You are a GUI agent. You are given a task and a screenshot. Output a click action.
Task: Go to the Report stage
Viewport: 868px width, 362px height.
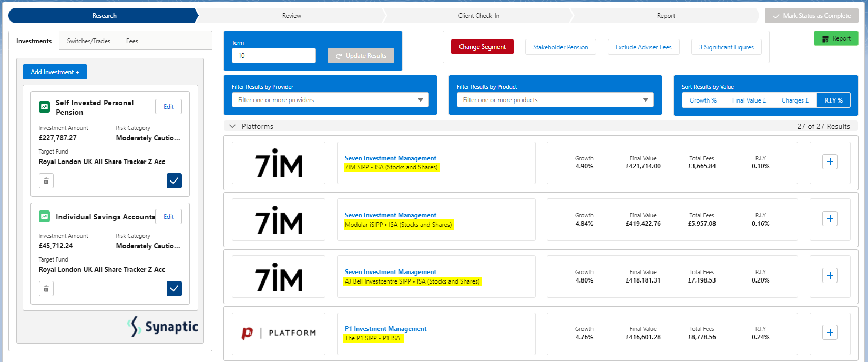pyautogui.click(x=666, y=16)
